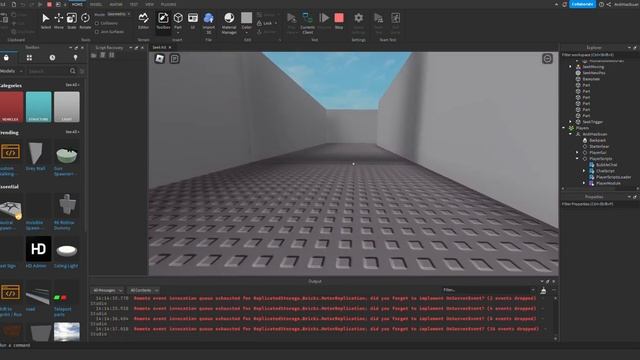Image resolution: width=640 pixels, height=360 pixels.
Task: Activate the Move tool
Action: pos(59,21)
